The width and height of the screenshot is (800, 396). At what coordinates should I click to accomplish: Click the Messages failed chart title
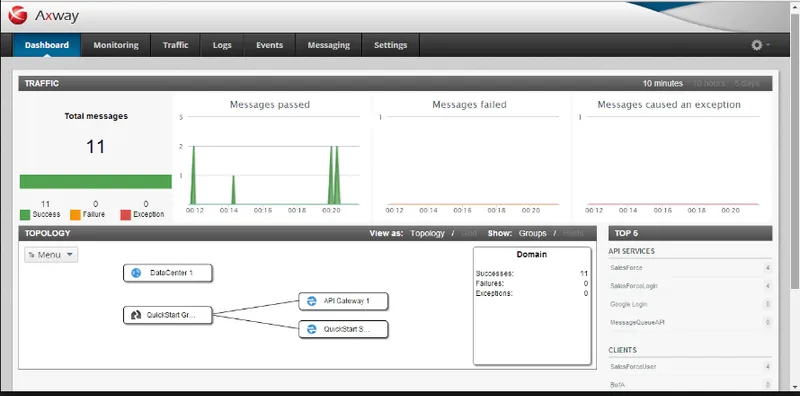(469, 105)
